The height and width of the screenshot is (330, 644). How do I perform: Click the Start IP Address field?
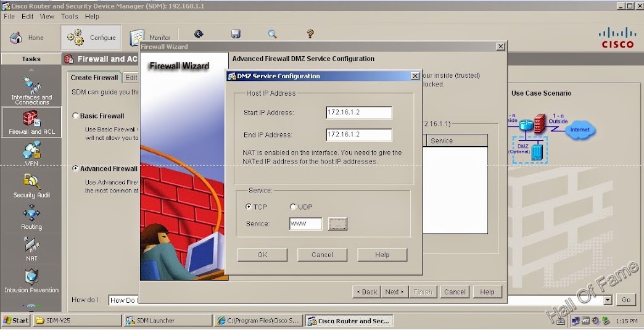[359, 112]
